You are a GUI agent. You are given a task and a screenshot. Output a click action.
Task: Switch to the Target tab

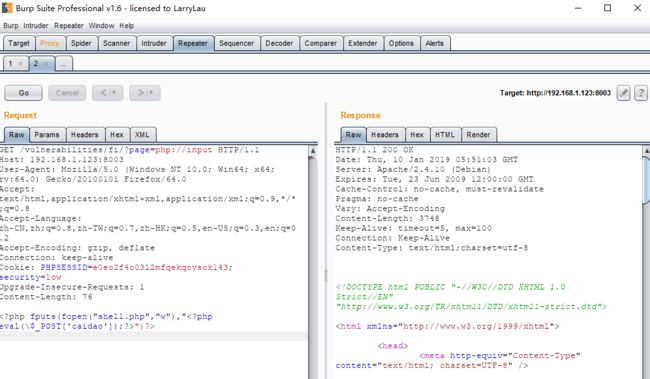tap(19, 43)
